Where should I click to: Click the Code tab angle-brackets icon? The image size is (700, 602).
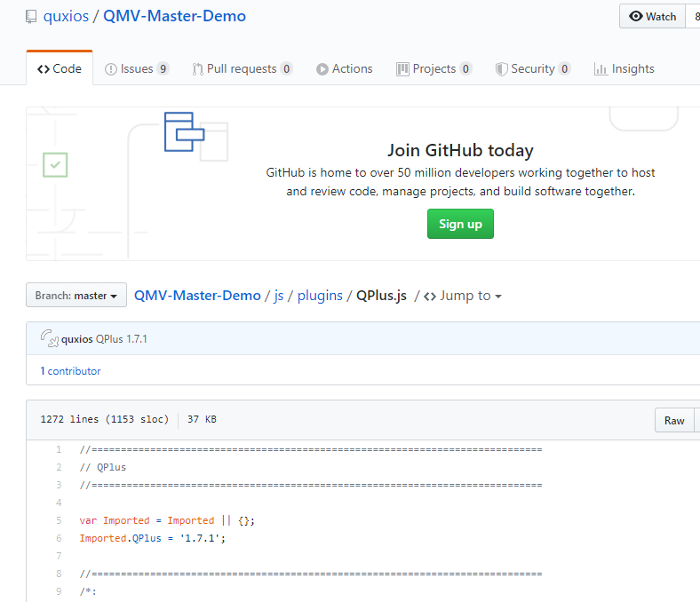[x=44, y=69]
